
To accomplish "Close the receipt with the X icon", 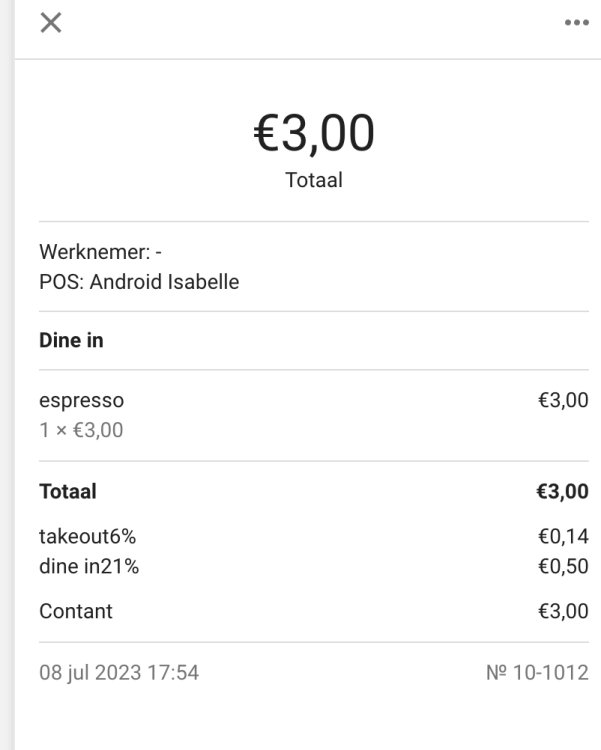I will pyautogui.click(x=50, y=23).
